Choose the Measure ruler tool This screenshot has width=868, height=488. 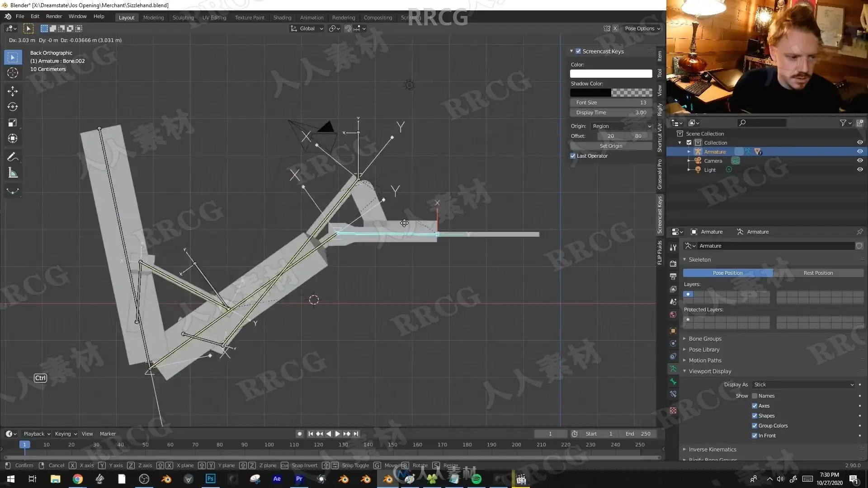coord(12,173)
